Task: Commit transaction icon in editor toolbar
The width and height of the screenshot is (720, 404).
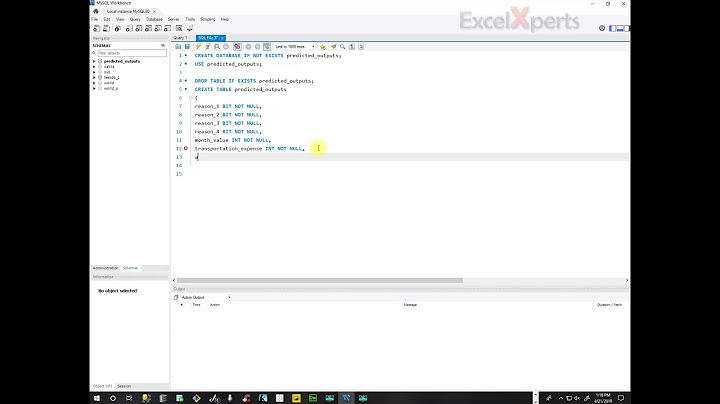Action: click(248, 47)
